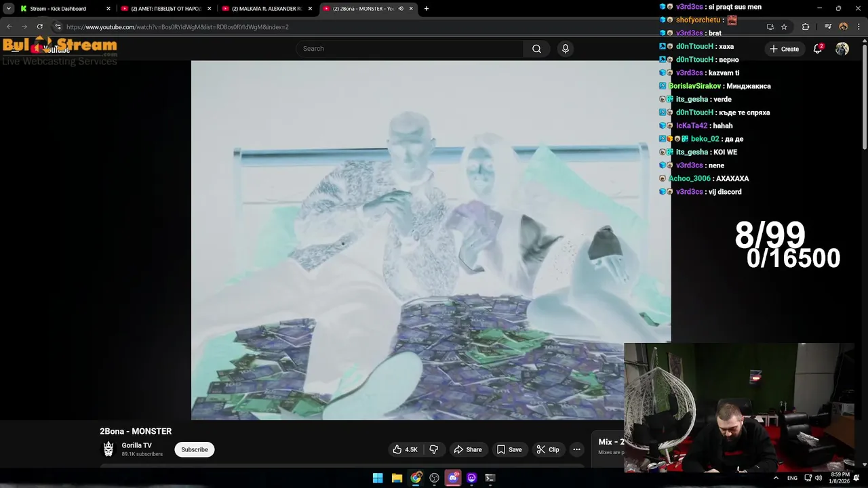Open the volume control in the tray
868x488 pixels.
point(818,478)
